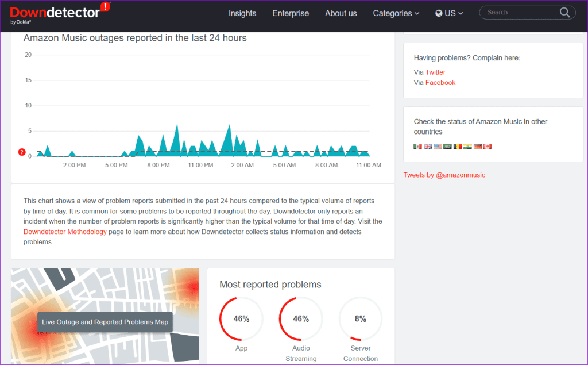Open Amazon Music status for UK flag
The image size is (588, 365).
pos(428,147)
